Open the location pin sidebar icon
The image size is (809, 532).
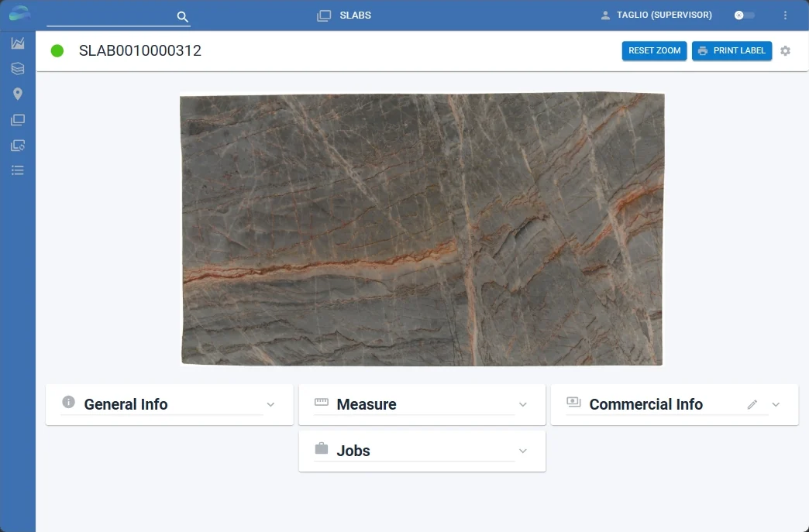click(18, 94)
